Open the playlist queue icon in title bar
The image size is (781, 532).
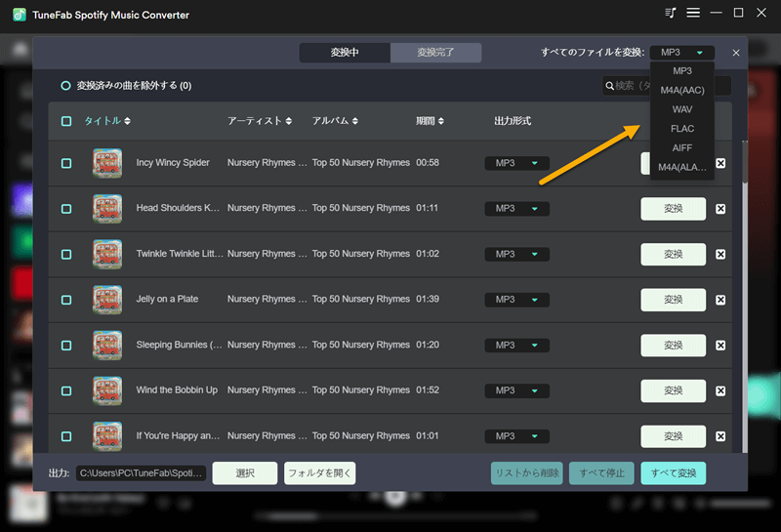pyautogui.click(x=671, y=13)
